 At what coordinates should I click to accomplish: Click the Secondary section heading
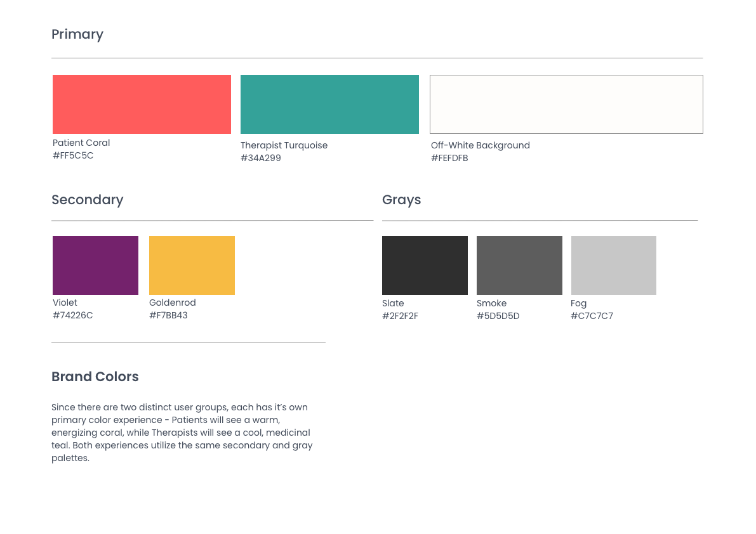pos(88,200)
